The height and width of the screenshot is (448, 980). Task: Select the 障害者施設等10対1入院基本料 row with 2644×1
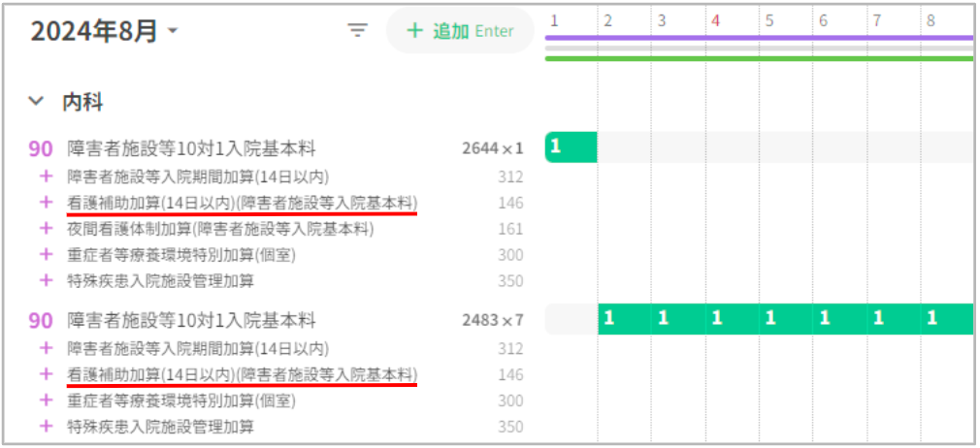[192, 148]
